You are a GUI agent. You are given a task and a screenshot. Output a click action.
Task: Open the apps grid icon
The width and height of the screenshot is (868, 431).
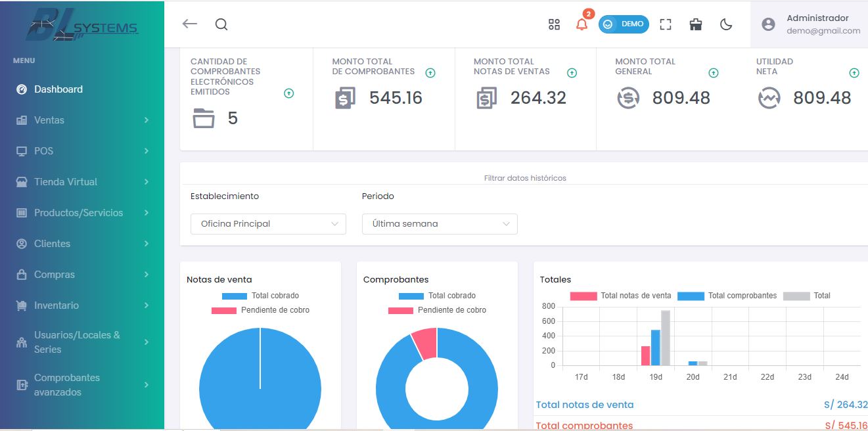554,24
